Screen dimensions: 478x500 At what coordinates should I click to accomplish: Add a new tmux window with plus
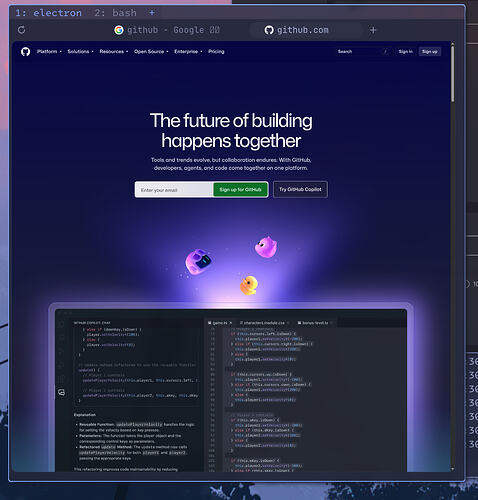pos(152,13)
